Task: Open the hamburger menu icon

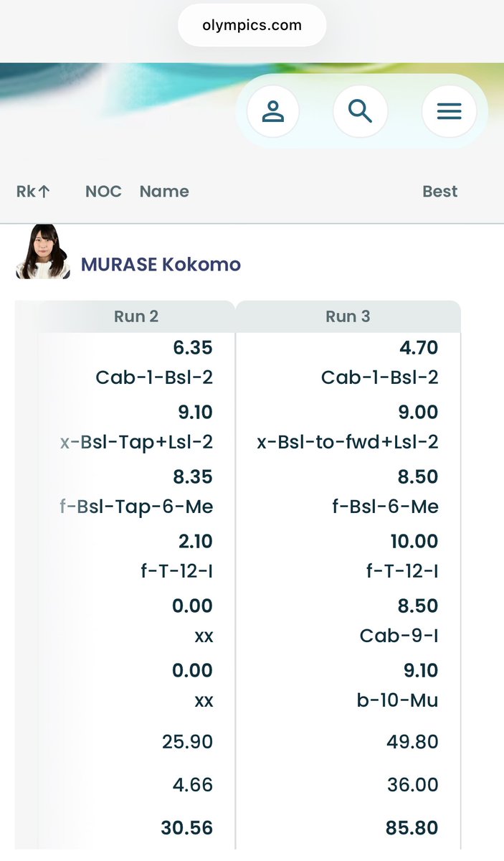Action: click(449, 112)
